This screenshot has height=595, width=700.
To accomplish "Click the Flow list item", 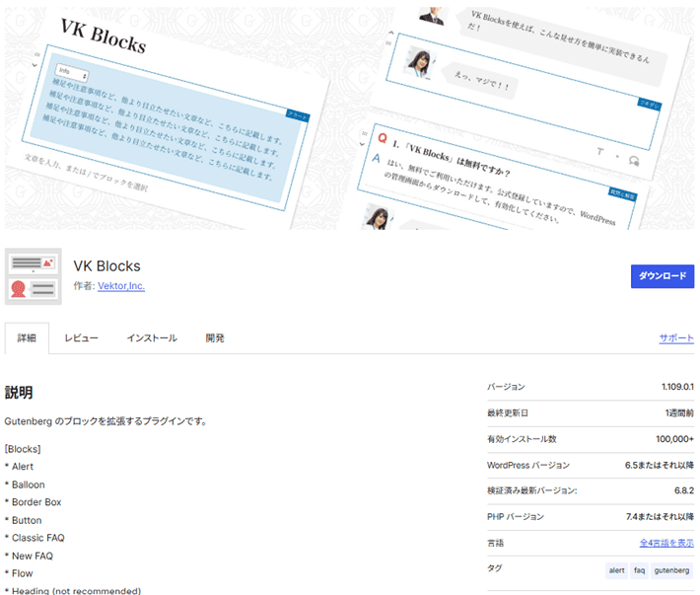I will pos(23,573).
